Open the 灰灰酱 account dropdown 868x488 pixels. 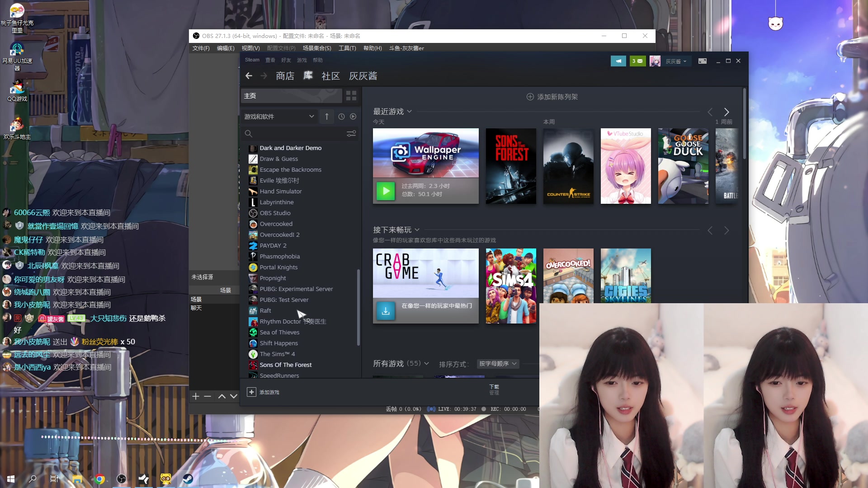click(676, 61)
